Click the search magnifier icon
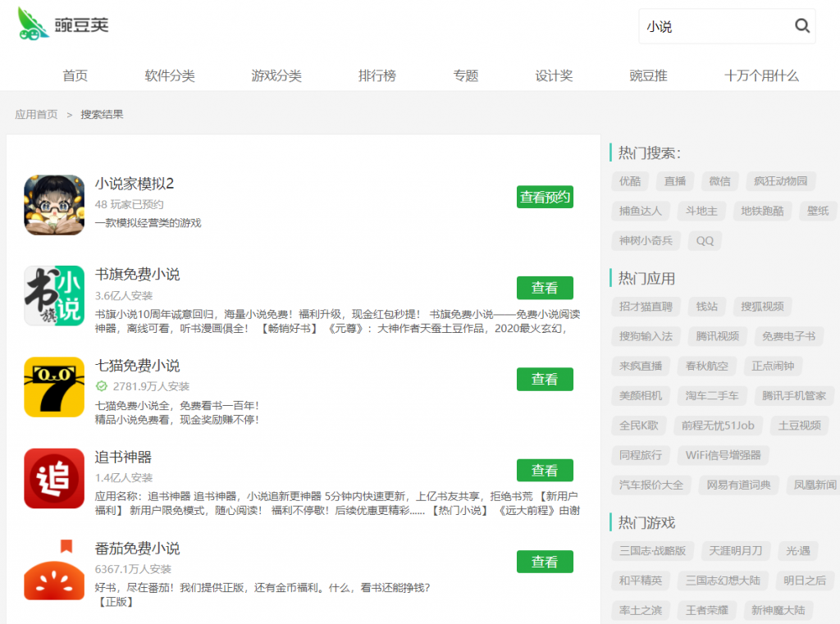The width and height of the screenshot is (840, 624). pos(802,25)
